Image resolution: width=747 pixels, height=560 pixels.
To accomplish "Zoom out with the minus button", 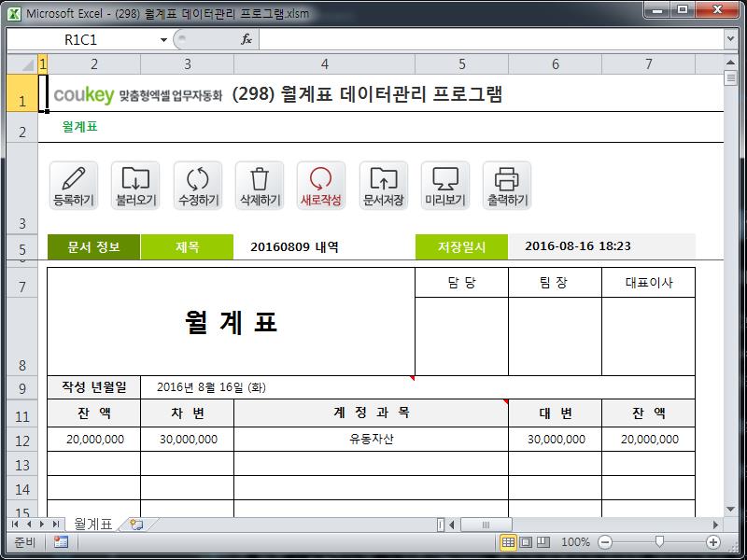I will coord(605,542).
